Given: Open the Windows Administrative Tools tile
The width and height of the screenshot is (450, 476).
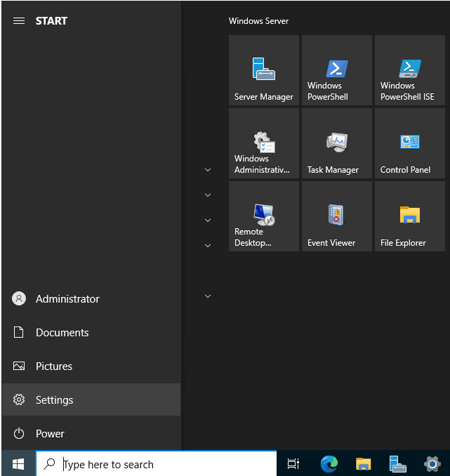Looking at the screenshot, I should (264, 143).
